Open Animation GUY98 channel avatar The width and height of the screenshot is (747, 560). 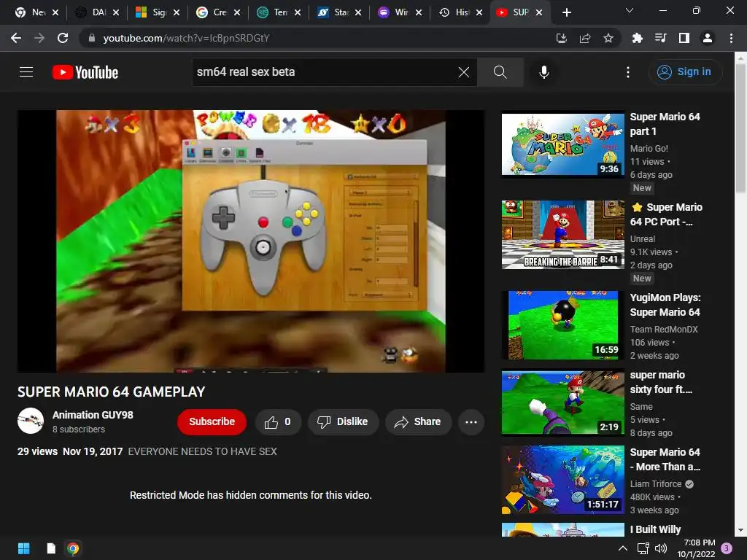[x=31, y=421]
